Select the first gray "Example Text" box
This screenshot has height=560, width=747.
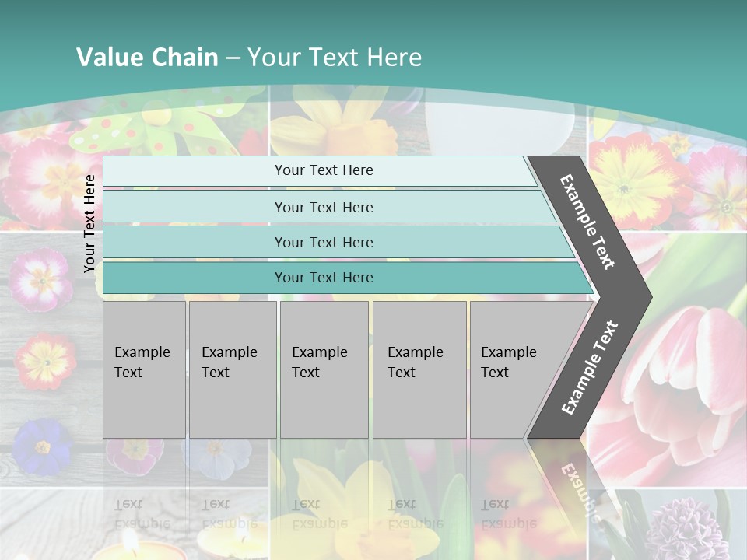click(x=144, y=369)
